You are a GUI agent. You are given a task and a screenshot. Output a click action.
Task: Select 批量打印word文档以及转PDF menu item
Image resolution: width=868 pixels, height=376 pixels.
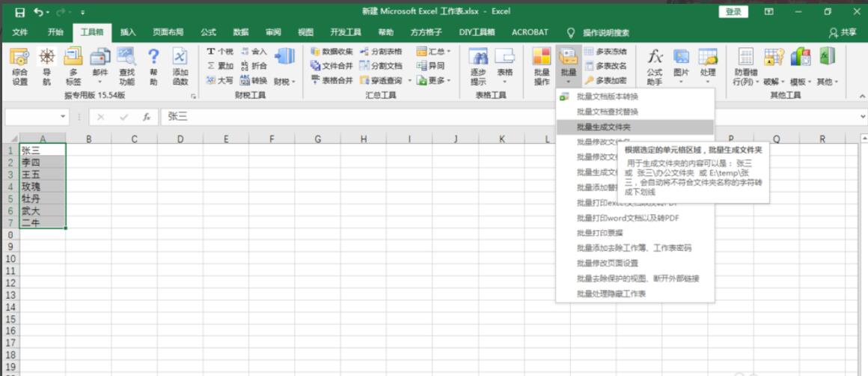click(635, 218)
